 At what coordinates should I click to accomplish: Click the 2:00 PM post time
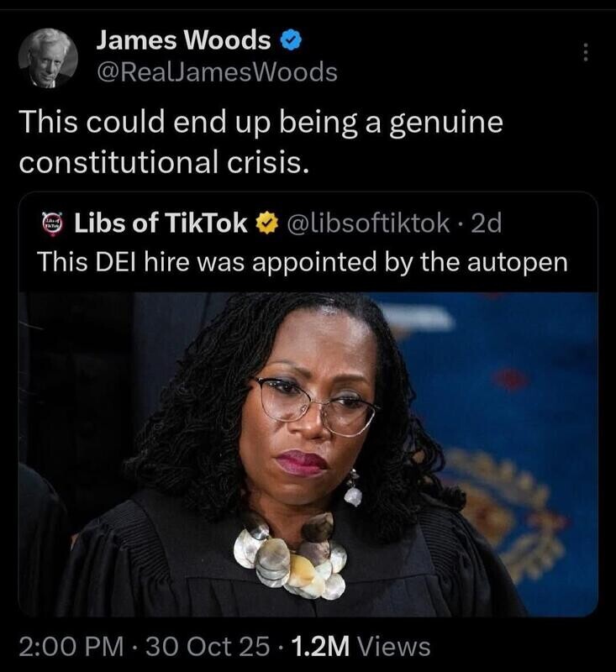(71, 646)
